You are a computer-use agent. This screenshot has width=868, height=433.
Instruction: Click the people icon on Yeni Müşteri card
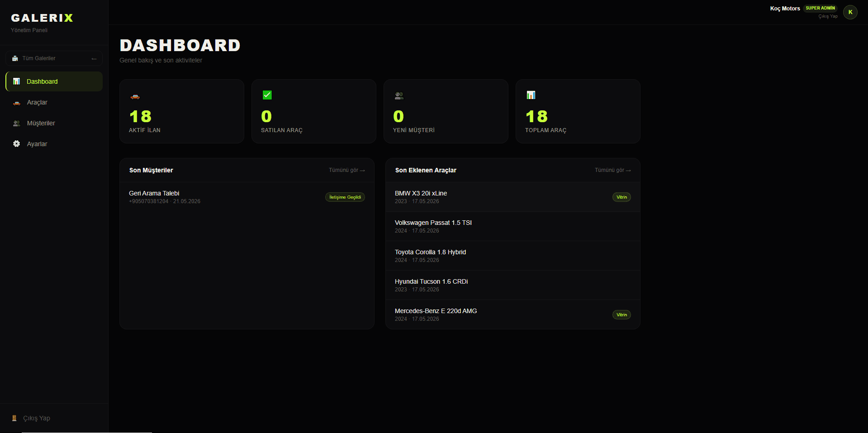(x=399, y=95)
